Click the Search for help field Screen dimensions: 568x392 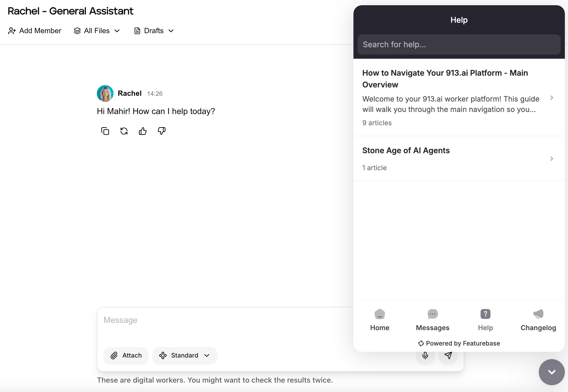click(x=459, y=45)
